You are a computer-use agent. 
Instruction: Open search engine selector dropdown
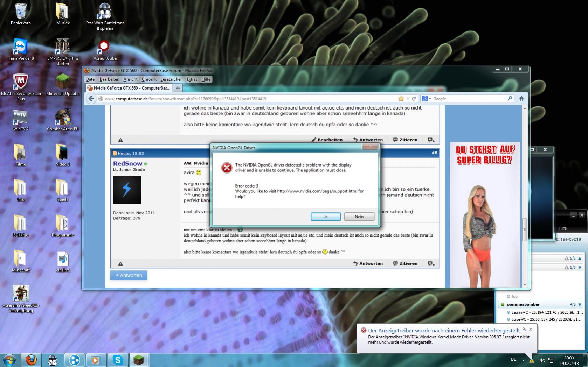[x=426, y=99]
